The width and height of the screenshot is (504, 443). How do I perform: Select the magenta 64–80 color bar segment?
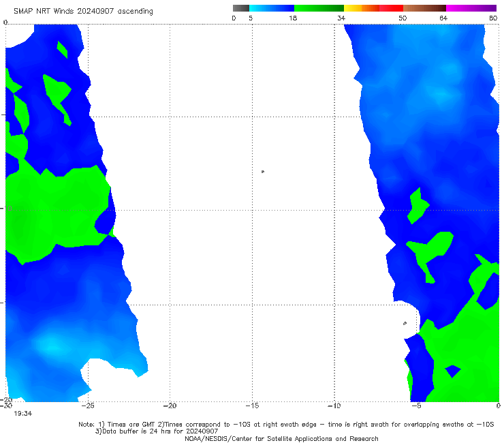tap(471, 8)
